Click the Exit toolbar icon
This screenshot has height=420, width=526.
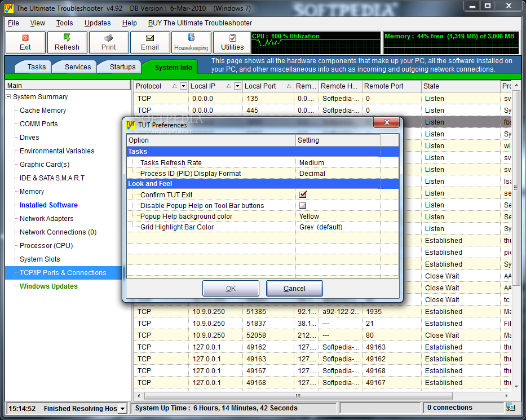click(x=25, y=38)
